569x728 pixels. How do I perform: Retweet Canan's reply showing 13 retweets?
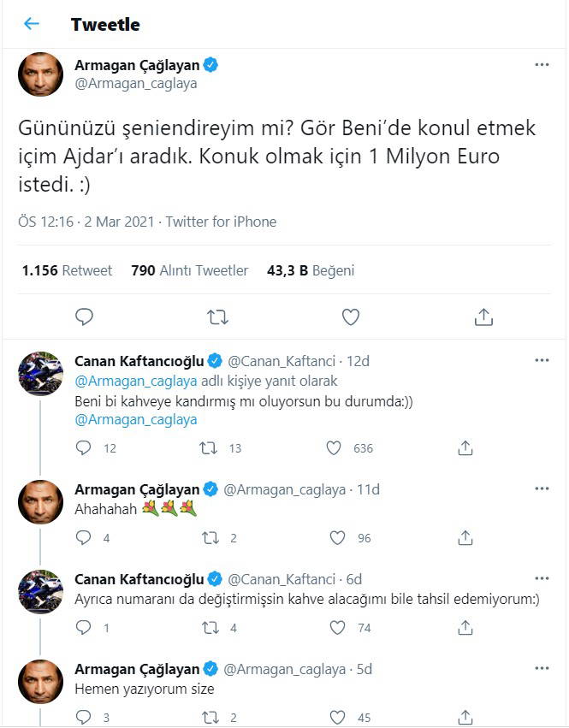click(x=208, y=448)
